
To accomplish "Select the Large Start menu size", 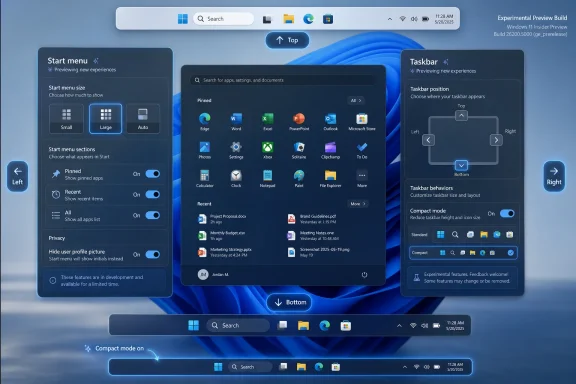I will point(105,119).
